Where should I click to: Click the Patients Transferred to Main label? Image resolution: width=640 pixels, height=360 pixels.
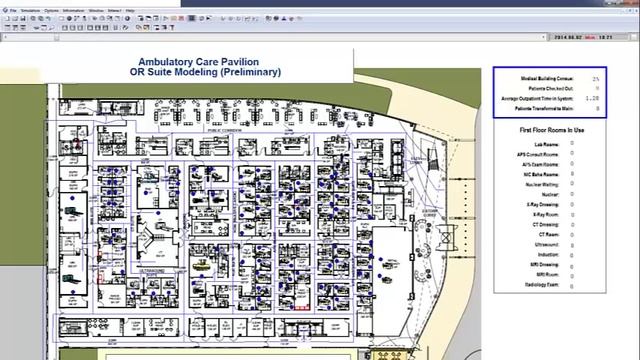click(544, 109)
